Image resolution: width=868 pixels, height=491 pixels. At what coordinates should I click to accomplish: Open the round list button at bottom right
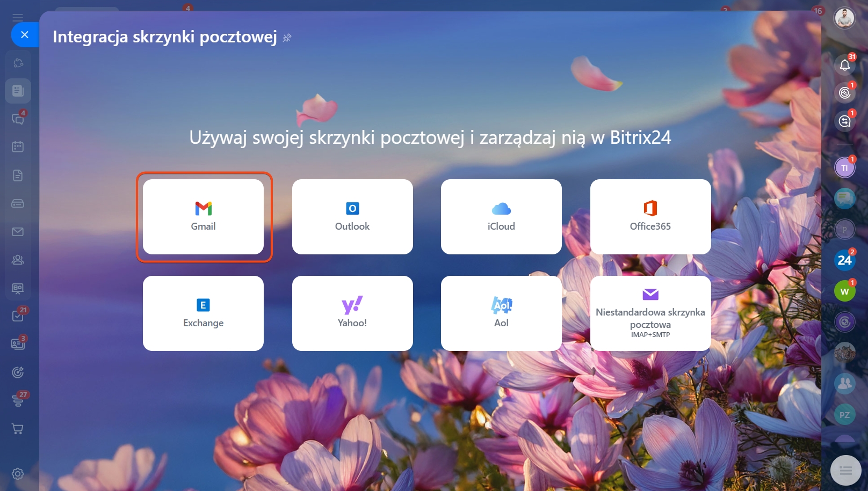click(846, 471)
